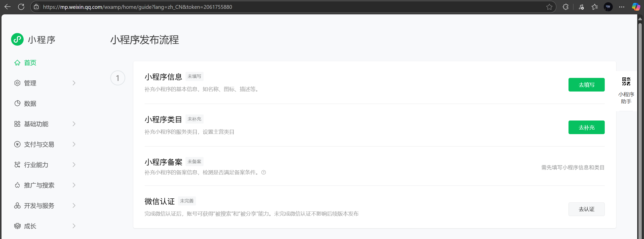
Task: Add page to favorites with star icon
Action: click(549, 7)
